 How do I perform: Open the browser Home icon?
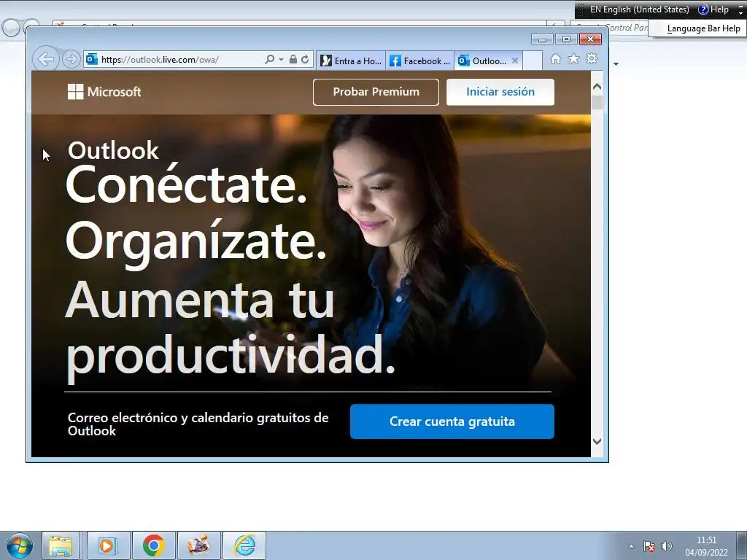[x=555, y=58]
